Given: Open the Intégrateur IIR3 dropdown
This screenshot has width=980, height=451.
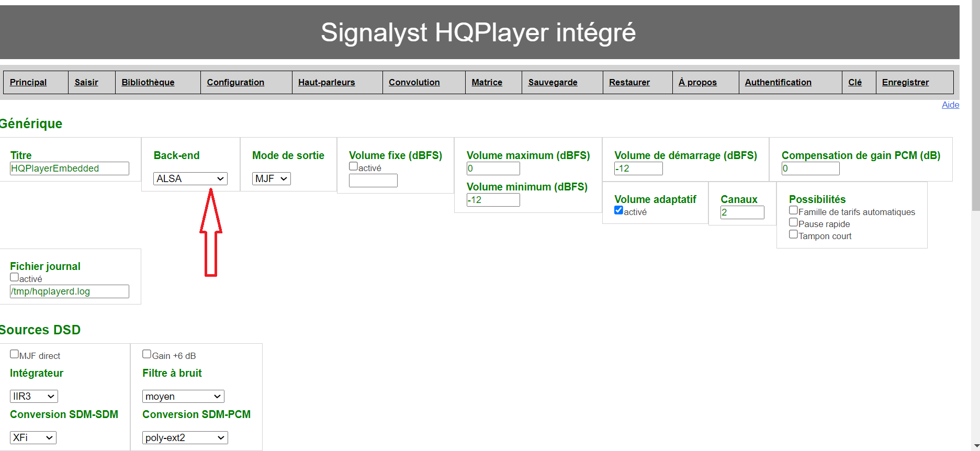Looking at the screenshot, I should pyautogui.click(x=34, y=397).
